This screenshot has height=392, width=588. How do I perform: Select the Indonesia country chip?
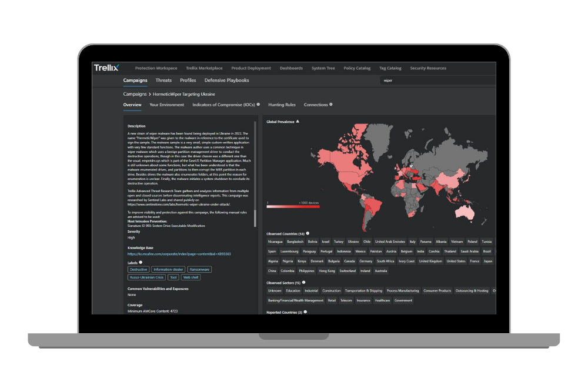[343, 252]
